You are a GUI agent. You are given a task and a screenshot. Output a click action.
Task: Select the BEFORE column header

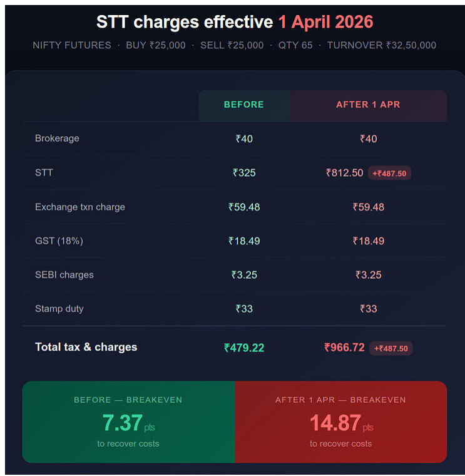[x=244, y=105]
